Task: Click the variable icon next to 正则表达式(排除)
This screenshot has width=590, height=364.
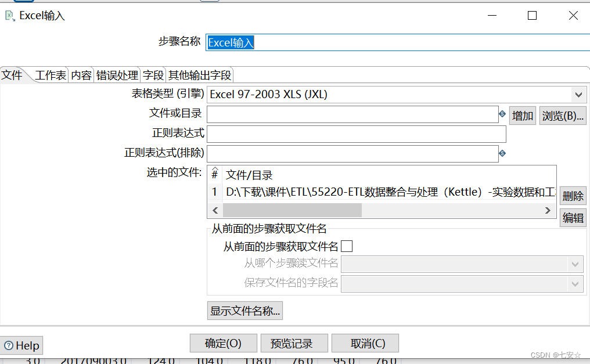Action: point(502,153)
